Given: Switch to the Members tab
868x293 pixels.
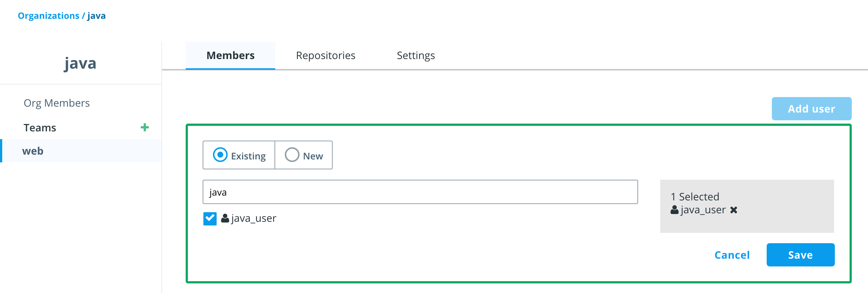Looking at the screenshot, I should 230,55.
